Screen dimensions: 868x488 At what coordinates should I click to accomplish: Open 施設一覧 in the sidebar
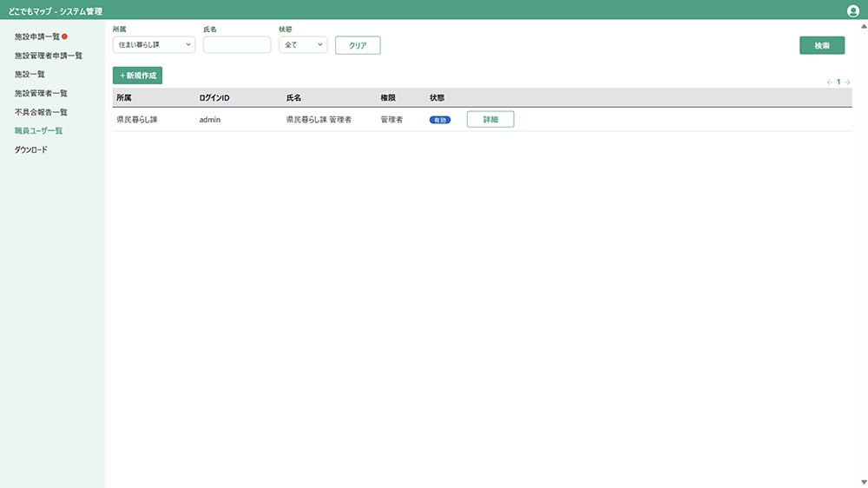[30, 74]
